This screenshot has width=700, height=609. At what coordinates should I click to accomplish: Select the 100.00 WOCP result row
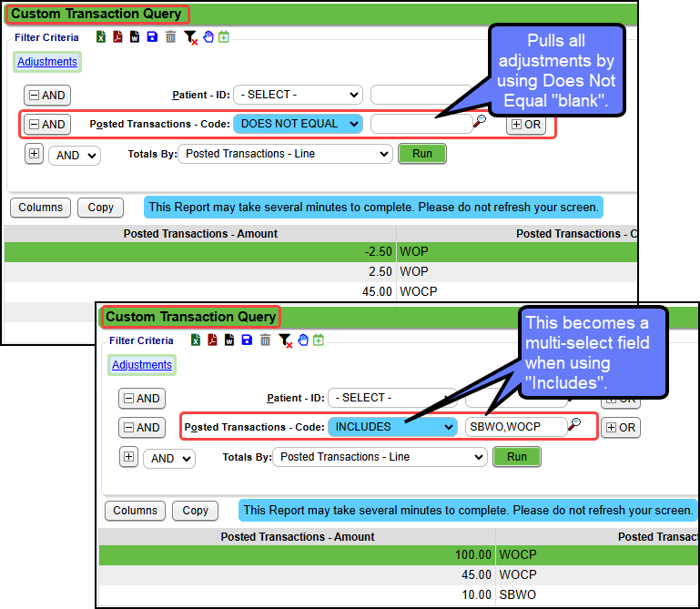tap(399, 555)
